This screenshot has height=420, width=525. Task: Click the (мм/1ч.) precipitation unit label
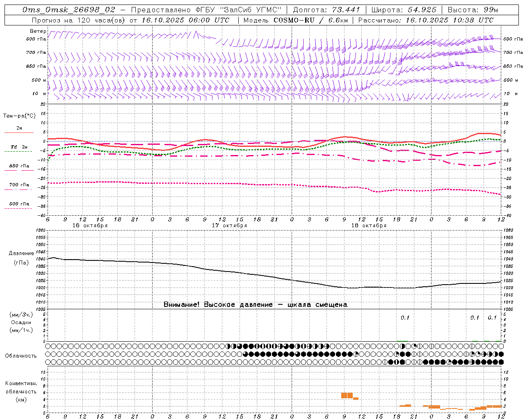click(x=21, y=330)
